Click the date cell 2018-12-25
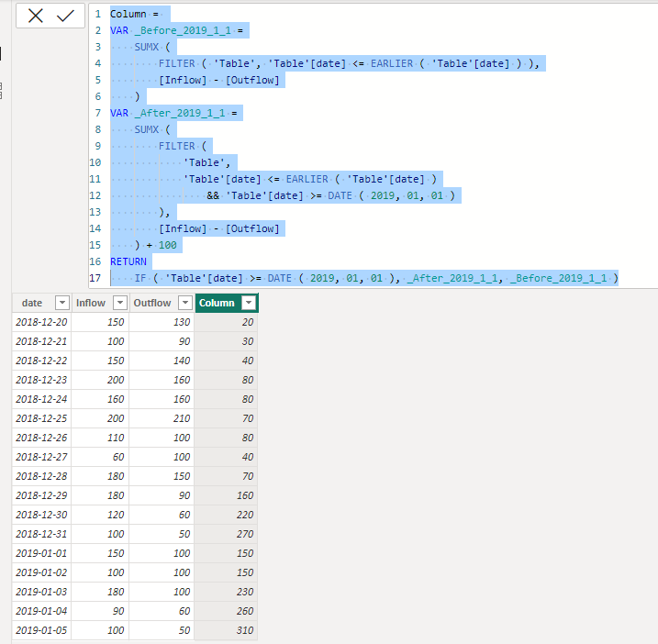The height and width of the screenshot is (644, 658). tap(41, 418)
